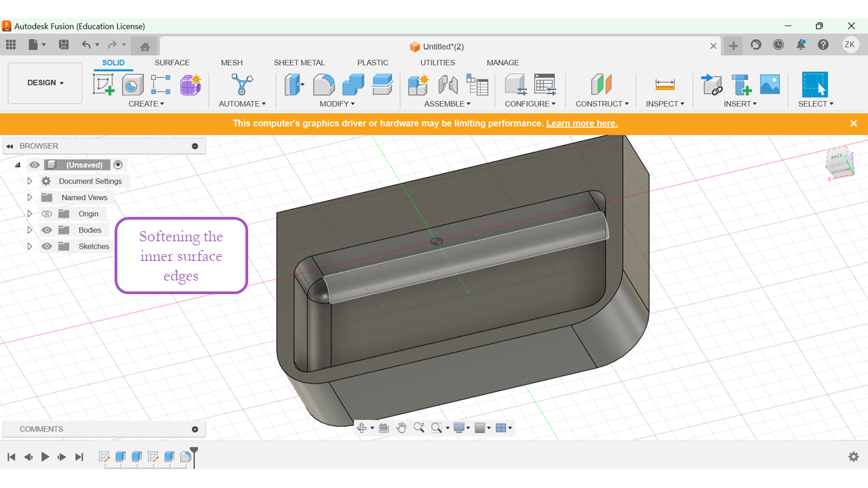Click the Redo arrow
The width and height of the screenshot is (868, 488).
point(112,45)
